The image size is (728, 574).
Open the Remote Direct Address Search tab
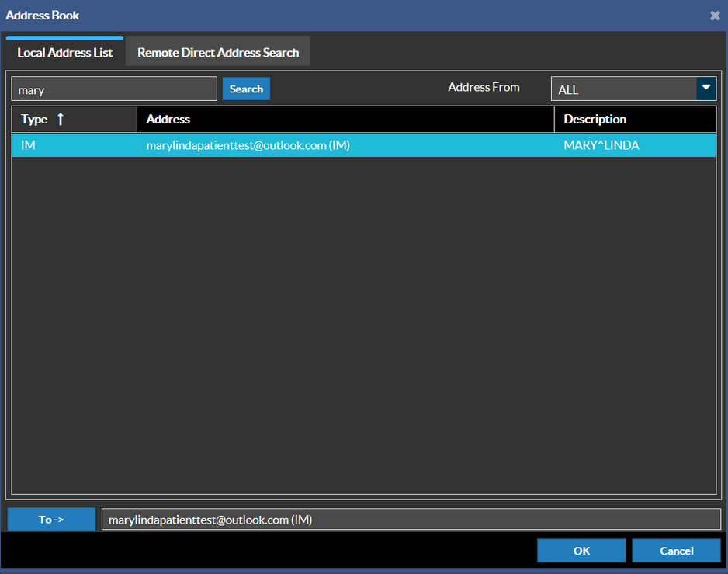(x=218, y=53)
